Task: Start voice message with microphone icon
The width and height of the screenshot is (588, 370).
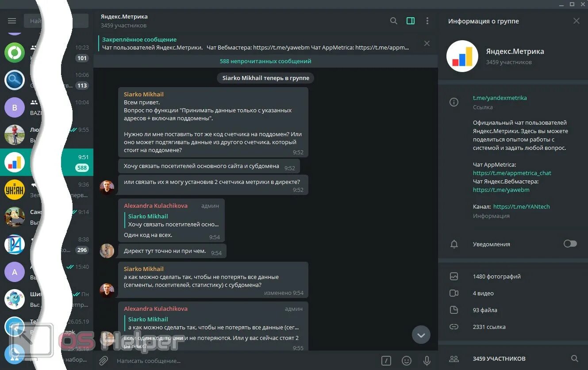Action: tap(427, 361)
